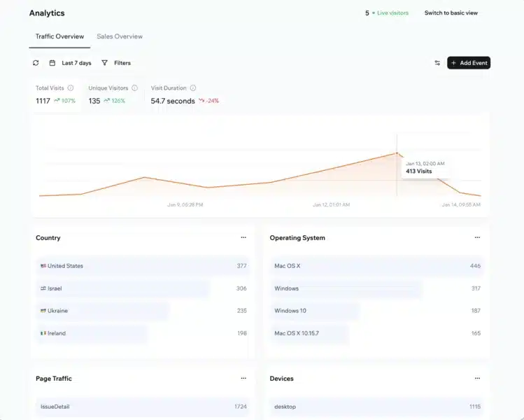Click the Israel flag icon
The image size is (524, 420).
point(43,288)
